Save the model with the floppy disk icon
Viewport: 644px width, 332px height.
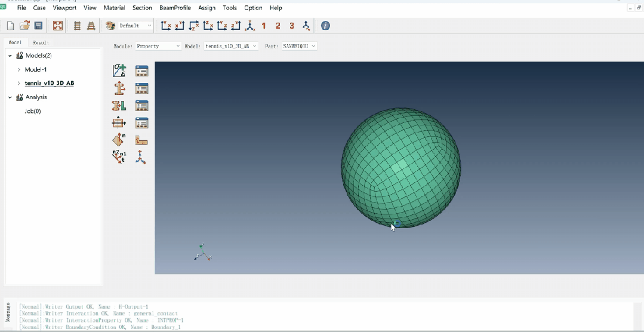pos(38,26)
